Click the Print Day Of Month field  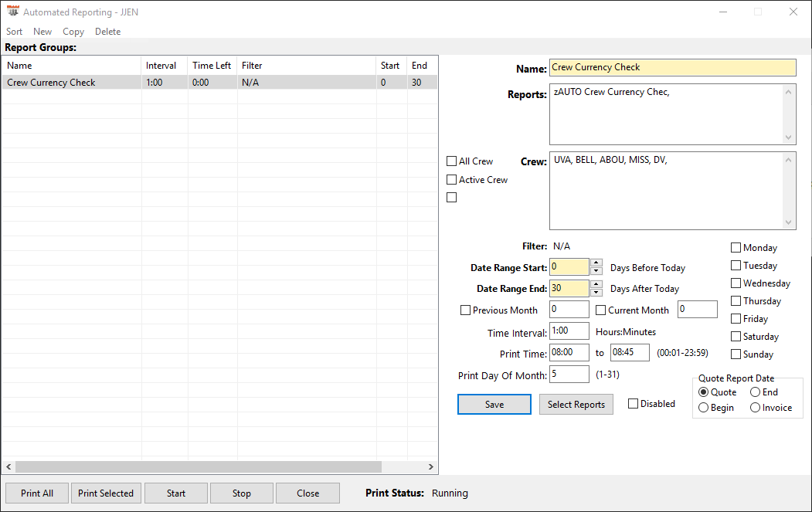pos(569,374)
